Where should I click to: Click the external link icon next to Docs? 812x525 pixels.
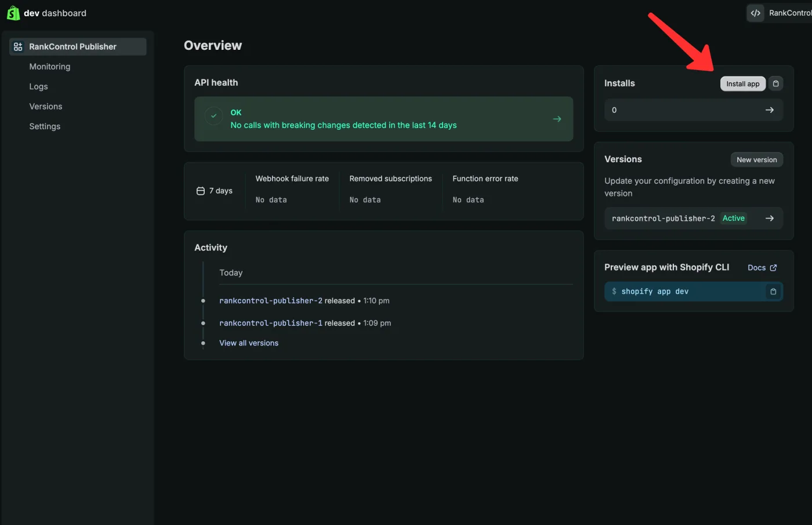click(773, 268)
